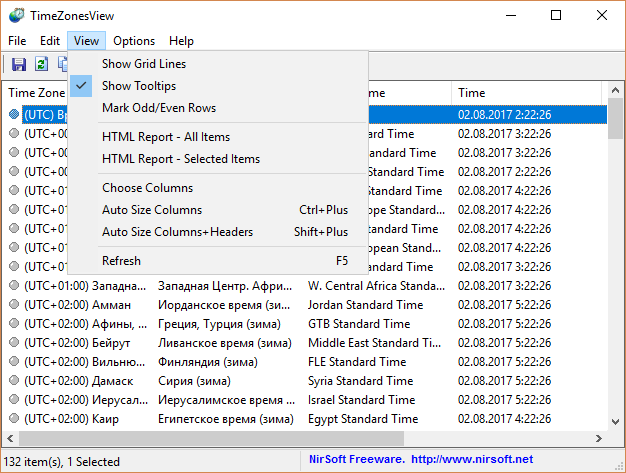Click the Refresh toolbar icon

41,65
